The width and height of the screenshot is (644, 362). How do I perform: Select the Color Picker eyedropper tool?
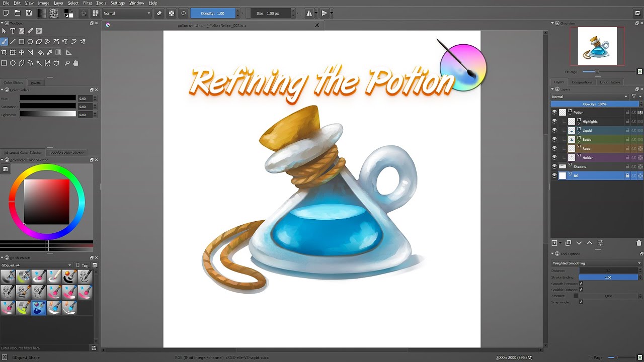pos(50,52)
